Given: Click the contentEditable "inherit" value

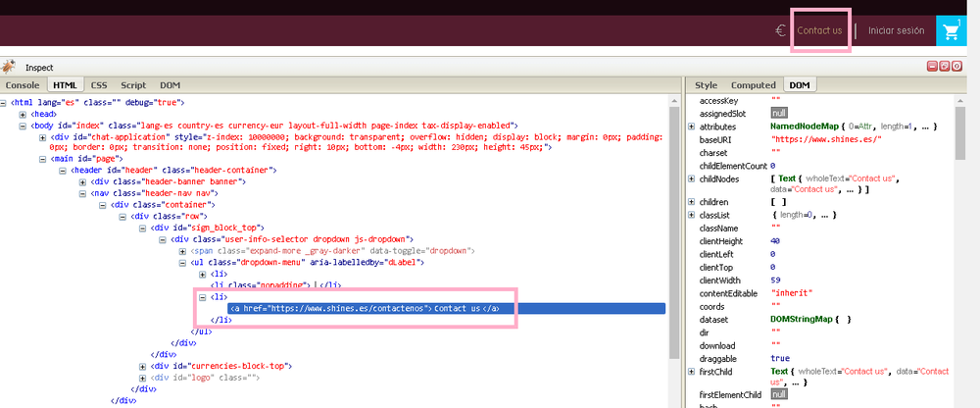Looking at the screenshot, I should (x=791, y=293).
